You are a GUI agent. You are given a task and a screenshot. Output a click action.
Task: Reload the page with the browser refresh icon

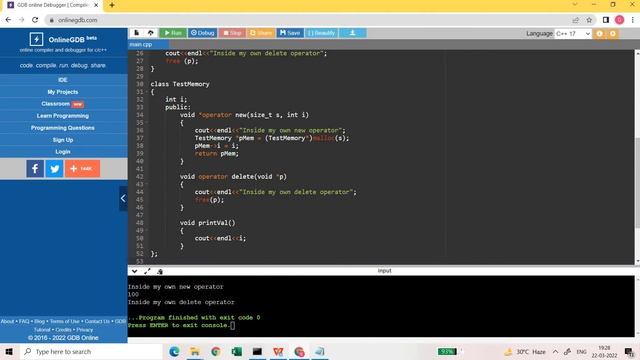point(35,20)
